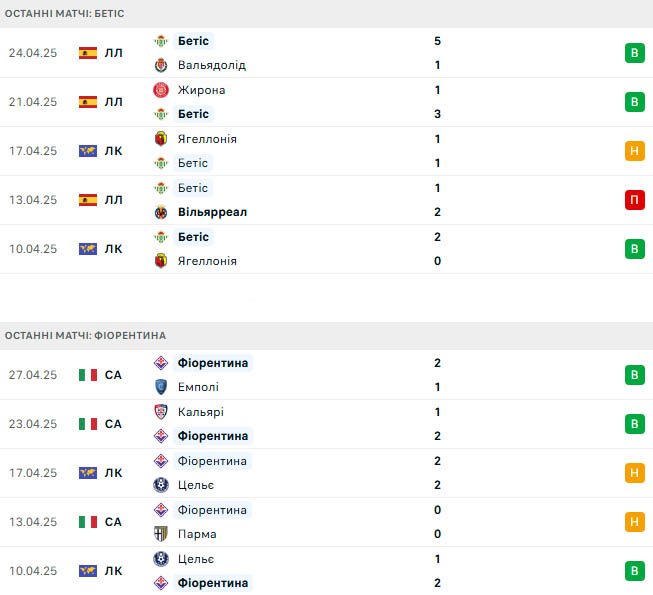Viewport: 653px width, 595px height.
Task: Click Conference League flag on 10.04.25 Betis match
Action: coord(88,249)
